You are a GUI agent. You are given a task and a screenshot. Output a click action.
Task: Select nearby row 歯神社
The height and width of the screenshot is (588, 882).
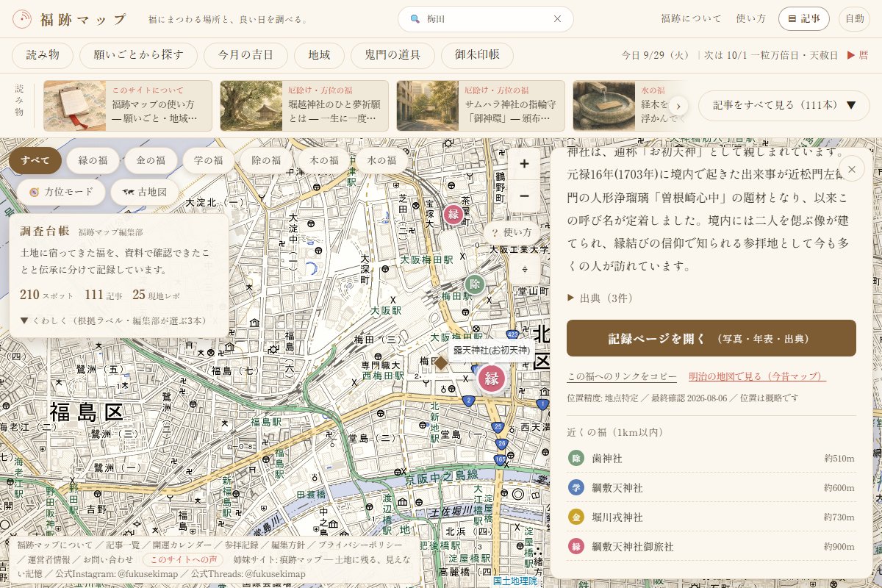click(711, 458)
